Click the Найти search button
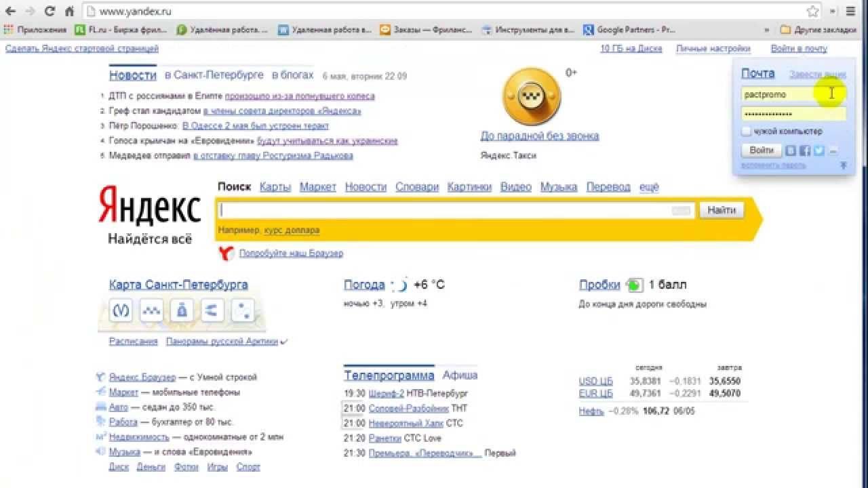 [722, 210]
